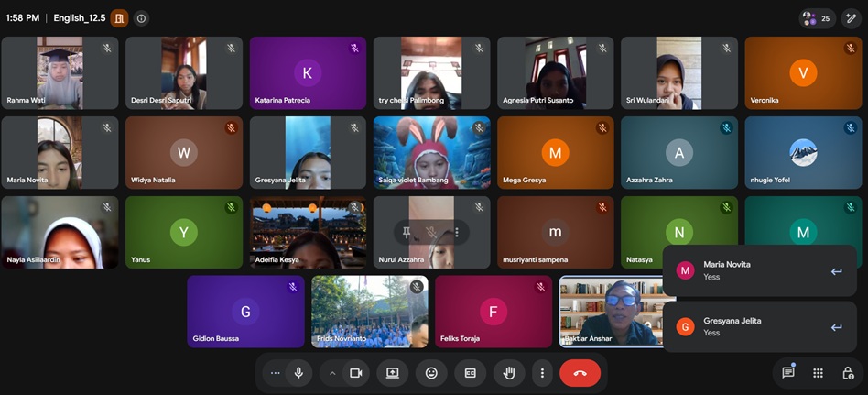The image size is (868, 395).
Task: Click the meeting name English_12.5
Action: point(79,18)
